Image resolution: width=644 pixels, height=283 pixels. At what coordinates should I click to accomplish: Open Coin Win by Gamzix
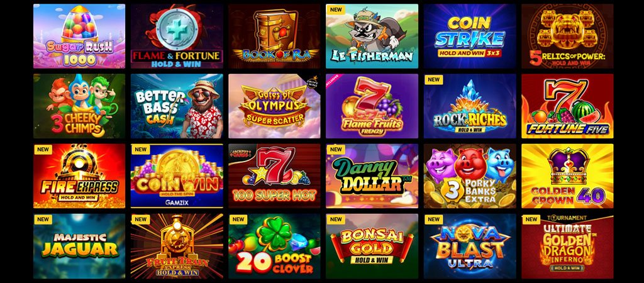[177, 176]
